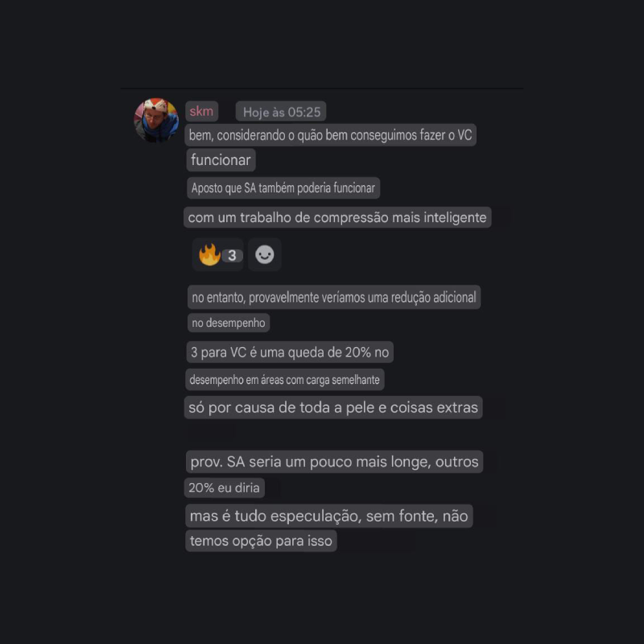Image resolution: width=644 pixels, height=644 pixels.
Task: Select the 'temos opção para isso' line
Action: 261,540
